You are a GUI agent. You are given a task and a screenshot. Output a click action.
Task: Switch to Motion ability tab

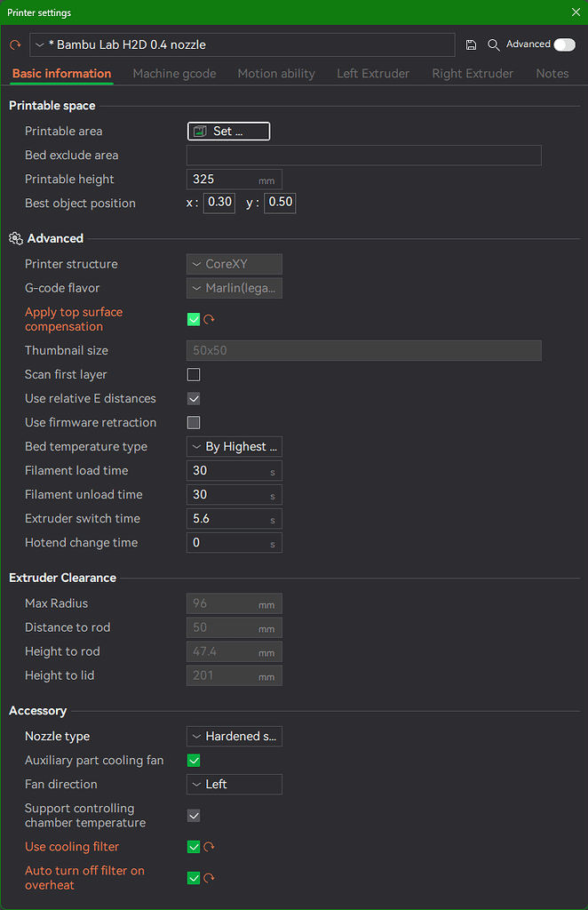point(276,74)
